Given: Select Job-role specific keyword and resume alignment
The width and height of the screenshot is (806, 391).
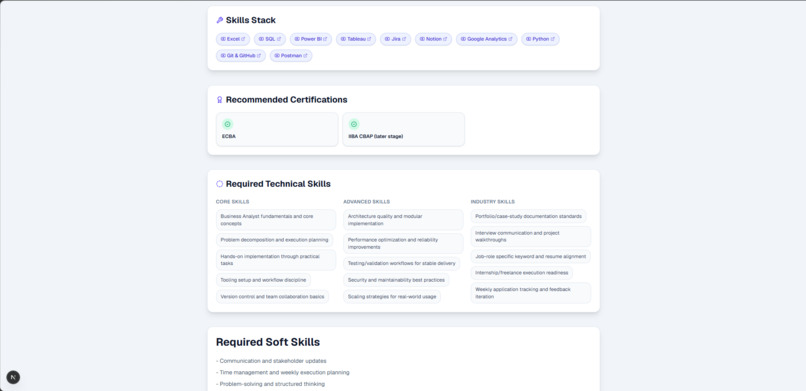Looking at the screenshot, I should pyautogui.click(x=530, y=256).
